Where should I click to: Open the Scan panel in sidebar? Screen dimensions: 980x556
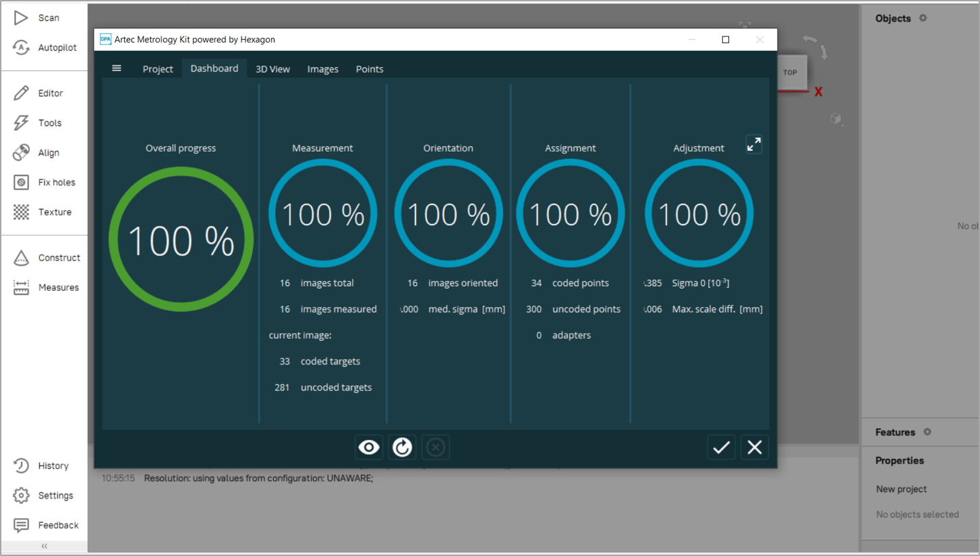click(37, 18)
